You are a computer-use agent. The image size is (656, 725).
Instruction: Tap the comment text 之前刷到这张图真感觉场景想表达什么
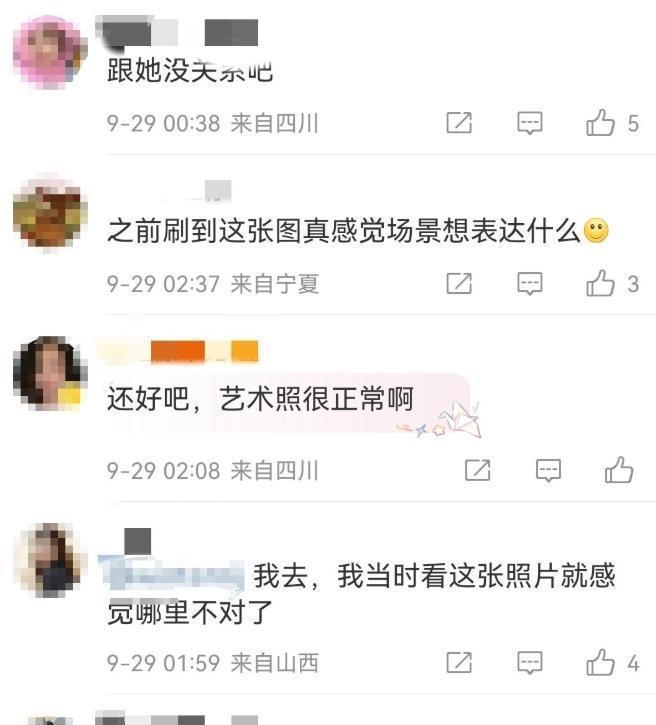(343, 231)
